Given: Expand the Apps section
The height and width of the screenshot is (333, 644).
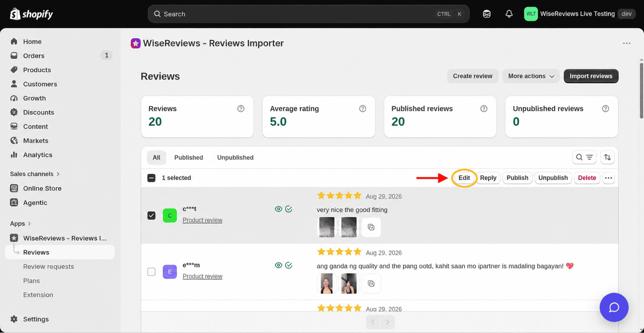Looking at the screenshot, I should pyautogui.click(x=21, y=224).
